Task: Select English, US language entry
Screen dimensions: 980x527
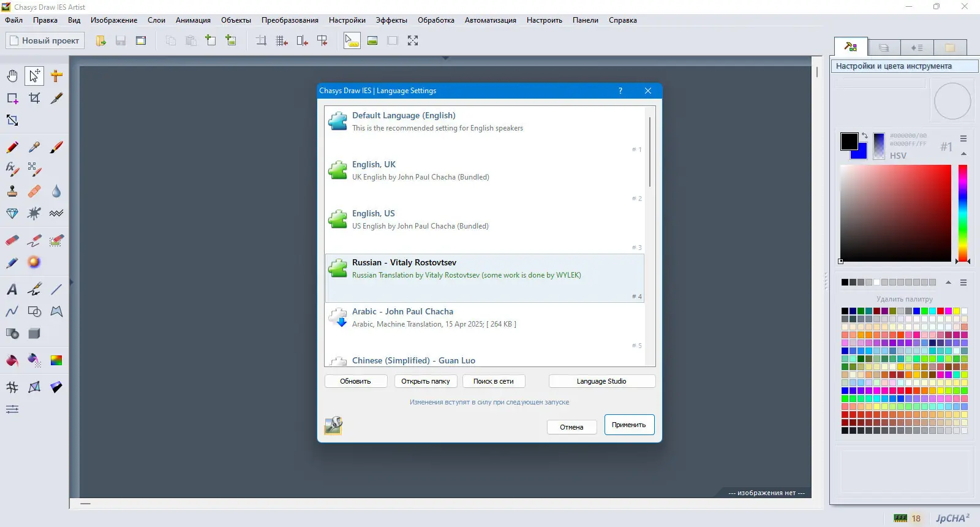Action: click(x=484, y=229)
